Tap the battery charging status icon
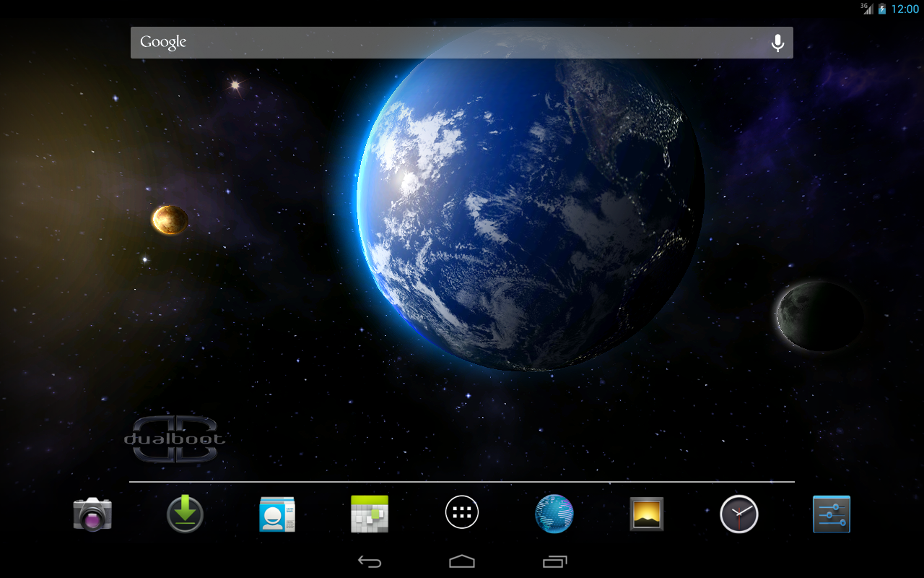The height and width of the screenshot is (578, 924). click(881, 9)
